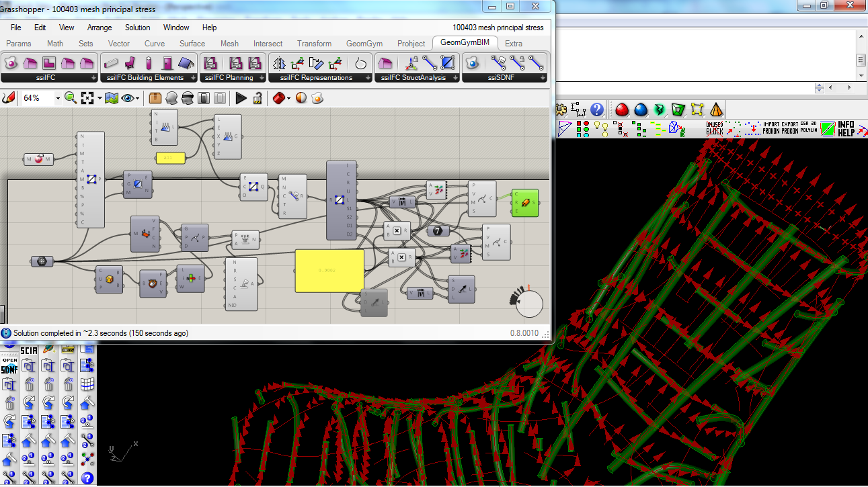Select wireframe preview mode icon
The width and height of the screenshot is (868, 487).
pyautogui.click(x=188, y=98)
